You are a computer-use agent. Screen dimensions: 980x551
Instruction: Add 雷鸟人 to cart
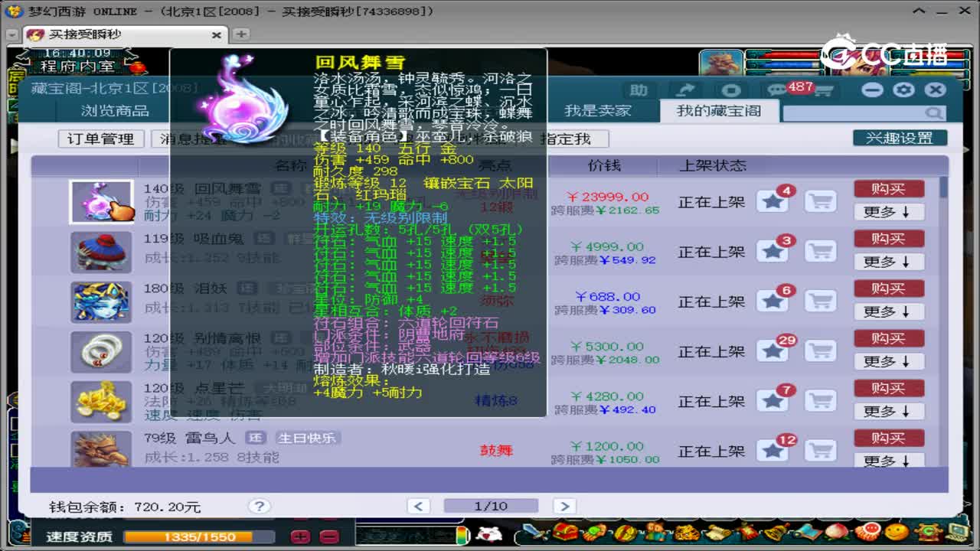821,450
